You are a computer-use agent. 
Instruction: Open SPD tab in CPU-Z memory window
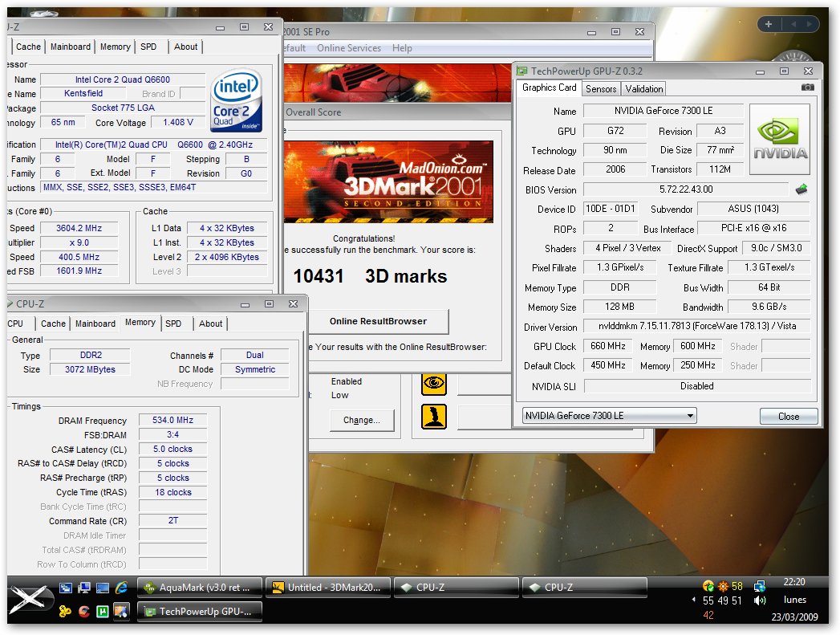173,324
